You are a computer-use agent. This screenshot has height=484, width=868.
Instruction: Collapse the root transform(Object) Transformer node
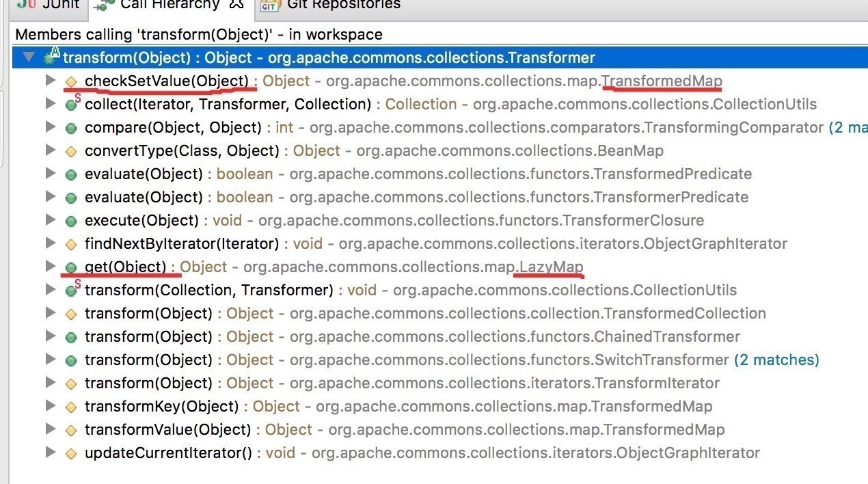pos(29,57)
